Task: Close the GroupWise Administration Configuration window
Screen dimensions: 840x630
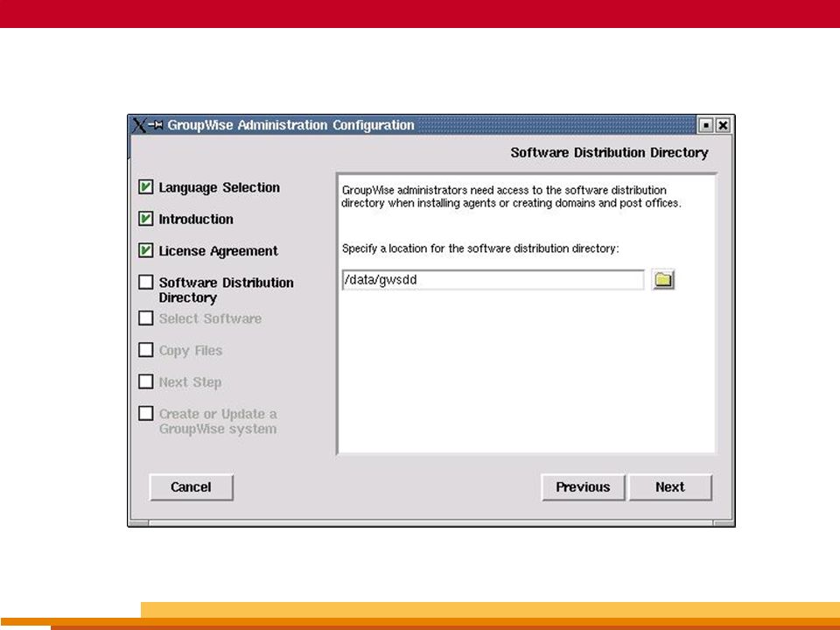Action: pos(723,125)
